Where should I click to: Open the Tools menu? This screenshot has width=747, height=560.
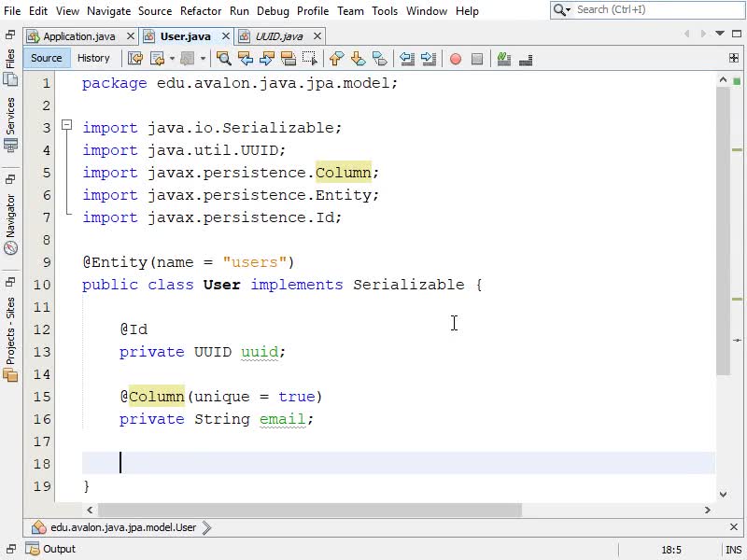(385, 11)
